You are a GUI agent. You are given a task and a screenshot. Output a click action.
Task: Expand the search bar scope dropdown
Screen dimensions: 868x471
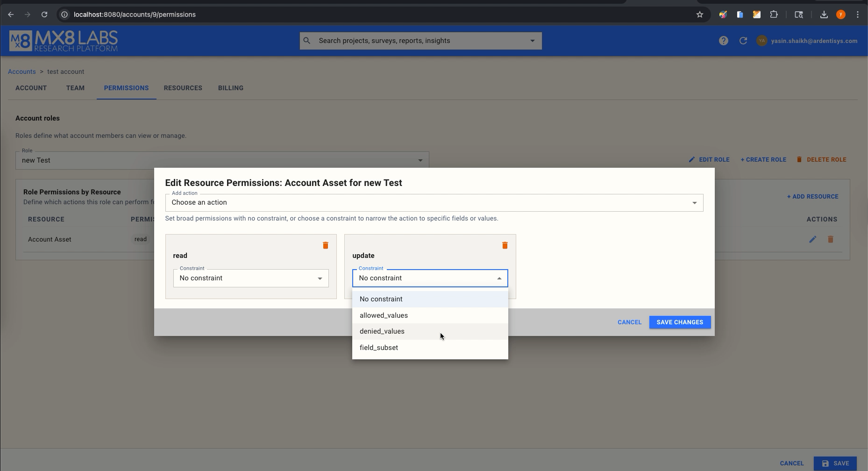(x=532, y=41)
